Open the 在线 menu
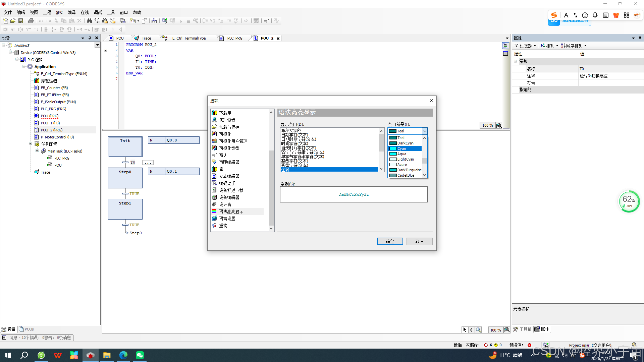 pyautogui.click(x=85, y=12)
